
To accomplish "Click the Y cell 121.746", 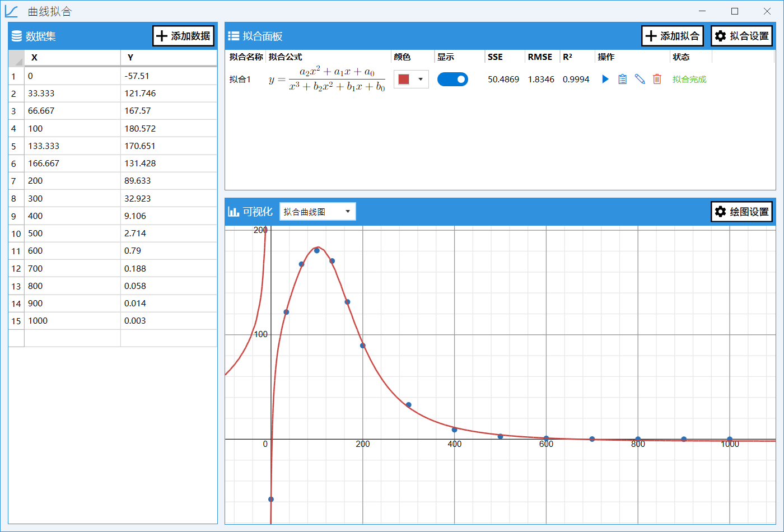I will [169, 94].
